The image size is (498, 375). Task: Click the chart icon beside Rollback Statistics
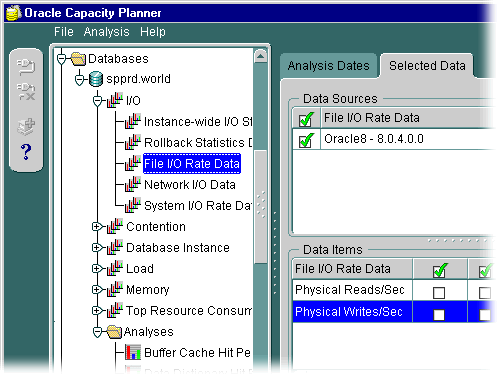(x=133, y=142)
